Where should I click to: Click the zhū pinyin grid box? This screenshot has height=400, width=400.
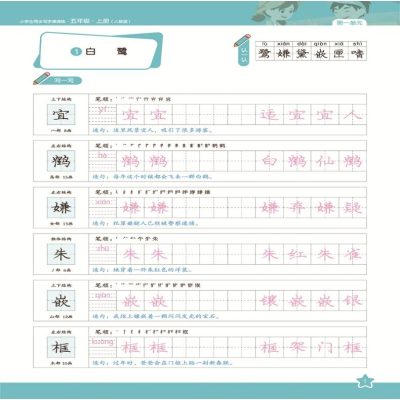click(x=102, y=254)
